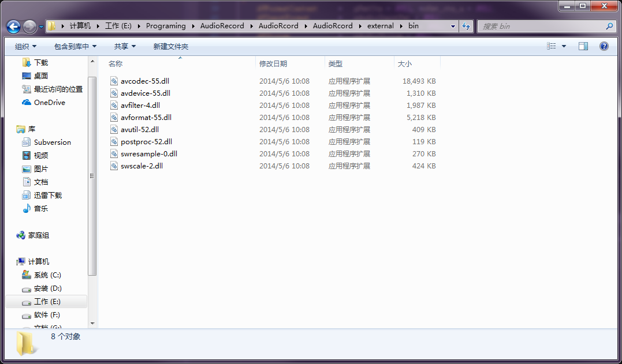Click the Help question mark icon
This screenshot has width=622, height=364.
click(604, 46)
